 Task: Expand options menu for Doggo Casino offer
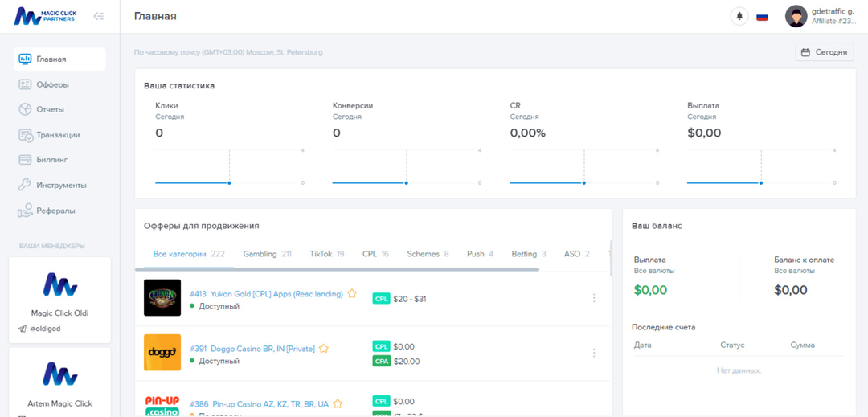(x=594, y=353)
